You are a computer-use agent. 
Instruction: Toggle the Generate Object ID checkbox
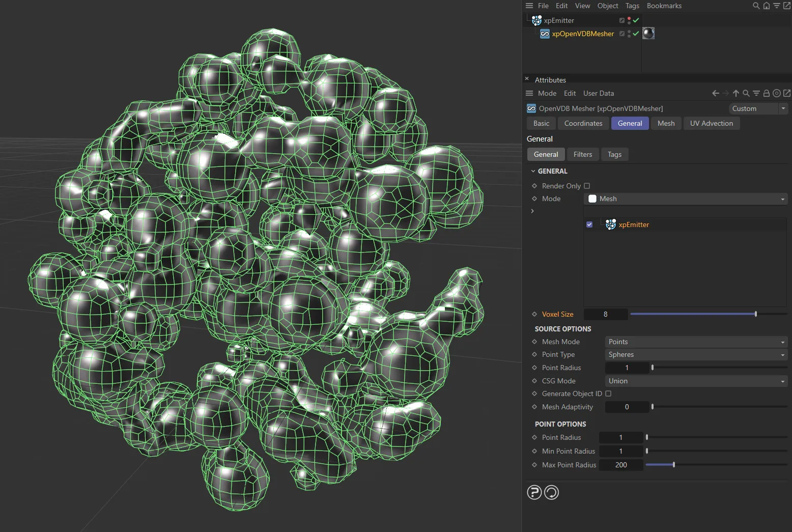tap(608, 394)
